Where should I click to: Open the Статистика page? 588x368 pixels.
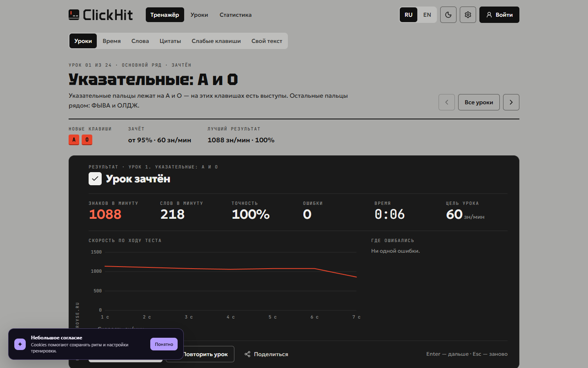(x=236, y=15)
